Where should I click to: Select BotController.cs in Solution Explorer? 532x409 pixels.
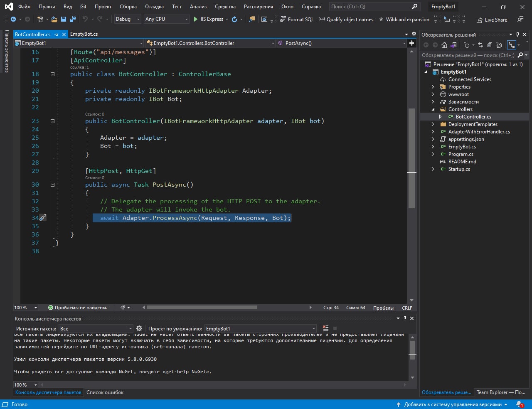coord(473,117)
